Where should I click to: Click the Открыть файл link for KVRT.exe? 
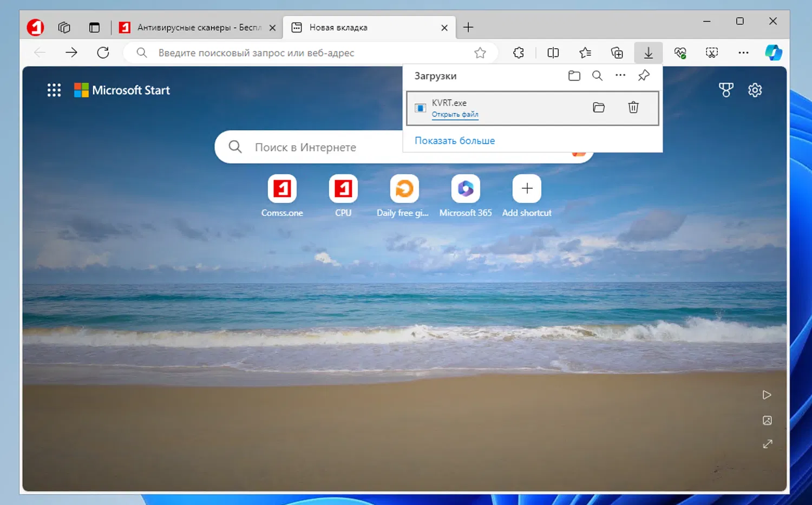point(455,114)
